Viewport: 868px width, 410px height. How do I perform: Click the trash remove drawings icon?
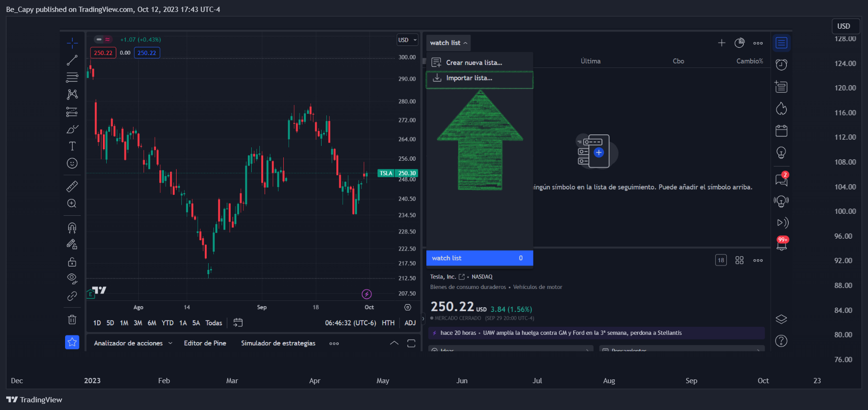click(72, 319)
